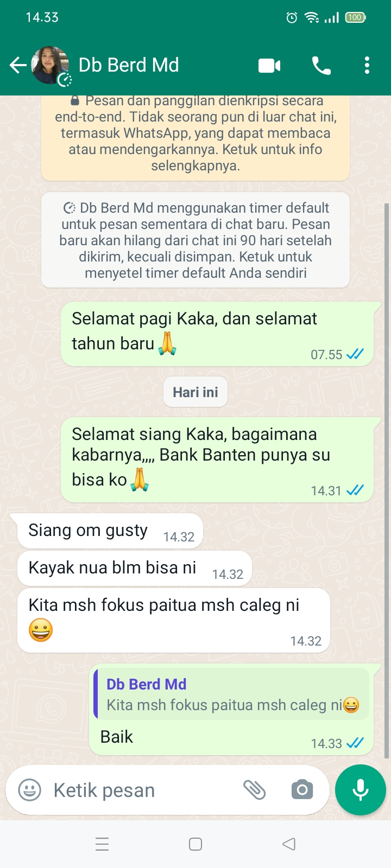Select the Kayak nua blm bisa ni message
The height and width of the screenshot is (868, 391).
tap(135, 569)
